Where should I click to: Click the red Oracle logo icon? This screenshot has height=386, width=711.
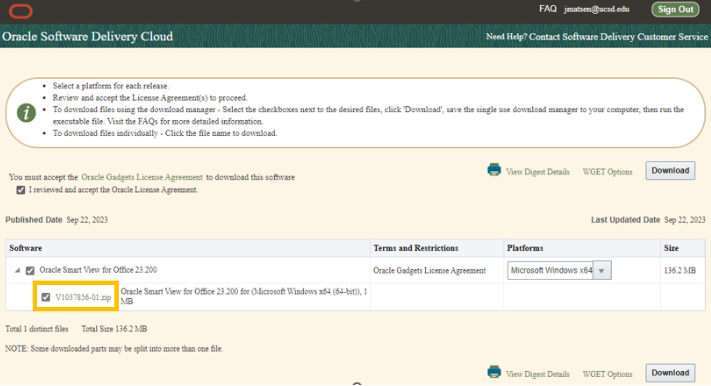tap(21, 11)
